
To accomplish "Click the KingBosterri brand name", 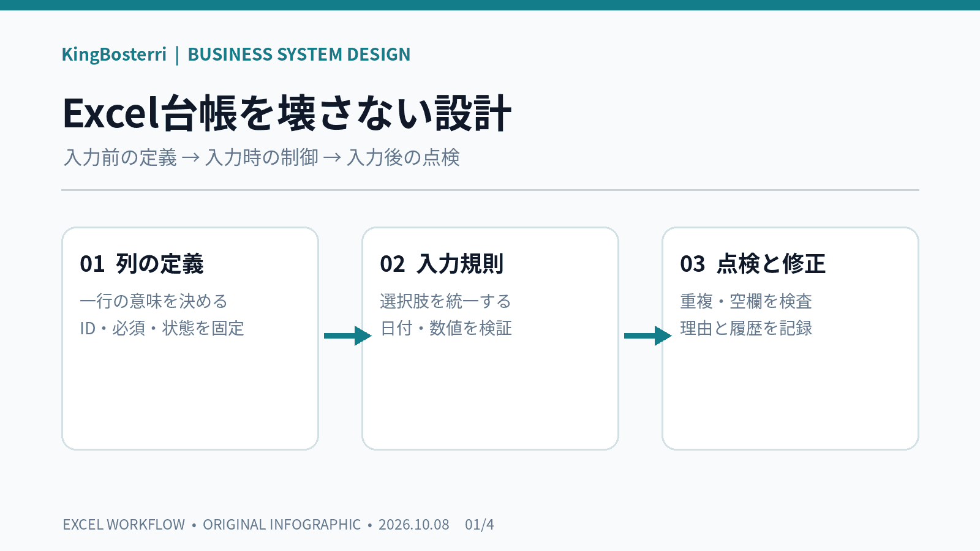I will (x=114, y=54).
